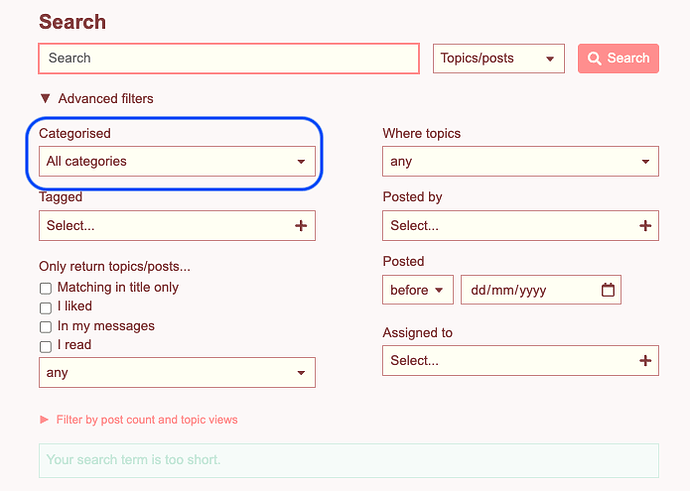Open the Topics/posts search type dropdown
The height and width of the screenshot is (491, 690).
pos(499,58)
